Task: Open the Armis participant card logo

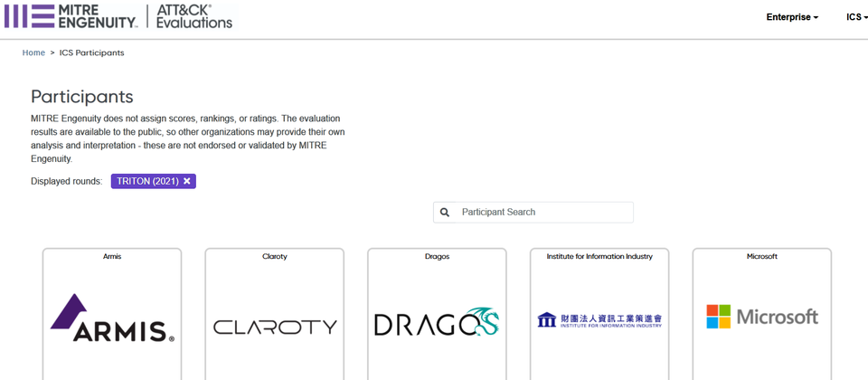Action: (x=112, y=318)
